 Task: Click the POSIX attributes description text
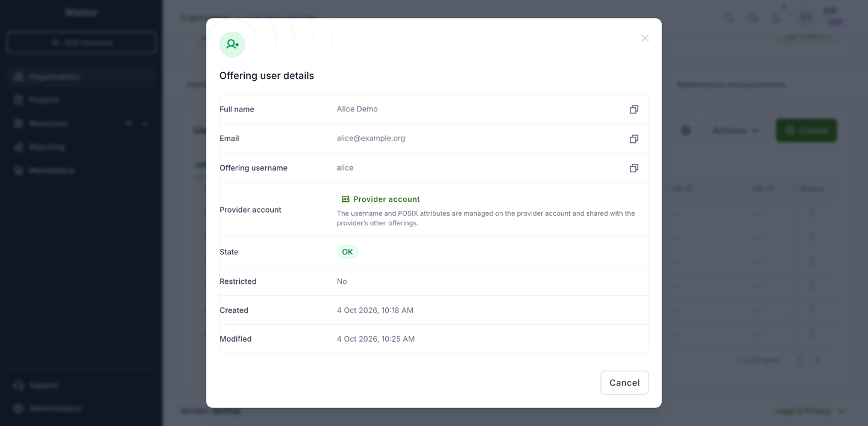coord(486,218)
